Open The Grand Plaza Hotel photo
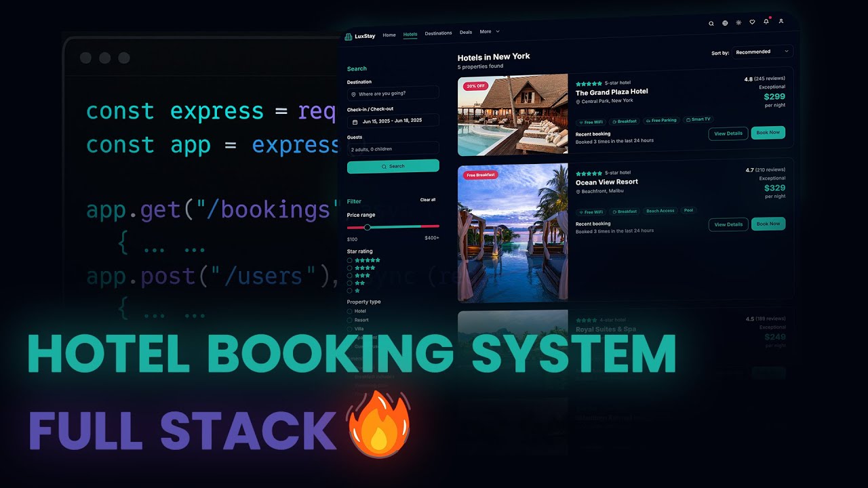 [x=513, y=115]
